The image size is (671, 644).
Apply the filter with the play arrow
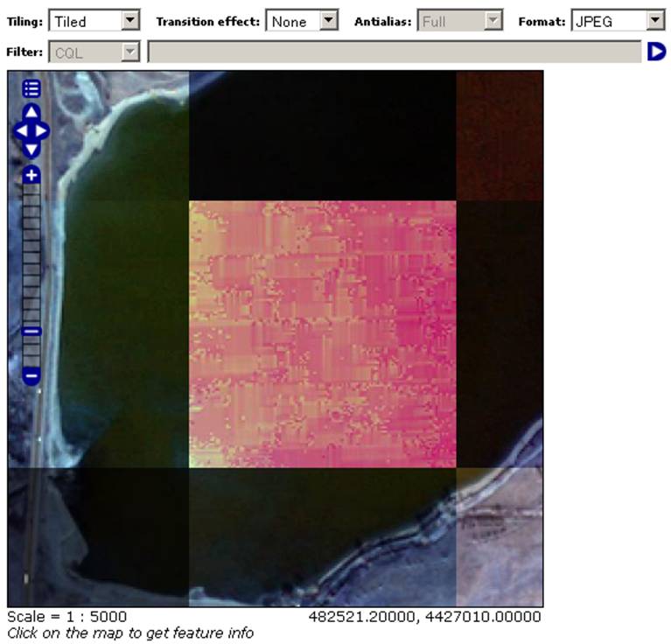656,52
